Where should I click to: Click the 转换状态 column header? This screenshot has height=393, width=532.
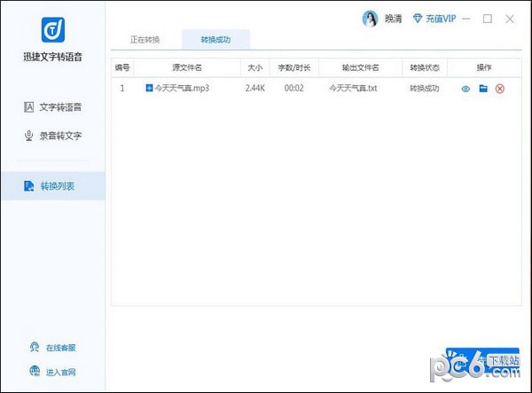point(425,67)
